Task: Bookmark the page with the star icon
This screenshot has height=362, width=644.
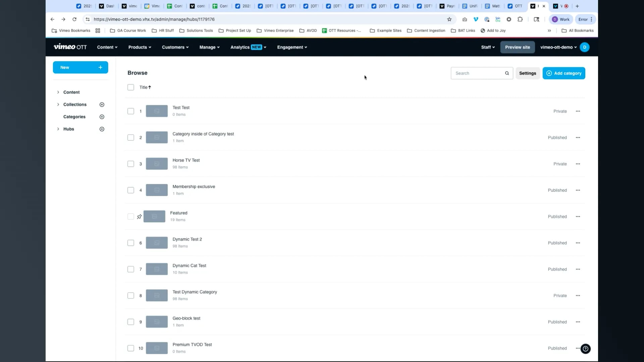Action: (x=449, y=19)
